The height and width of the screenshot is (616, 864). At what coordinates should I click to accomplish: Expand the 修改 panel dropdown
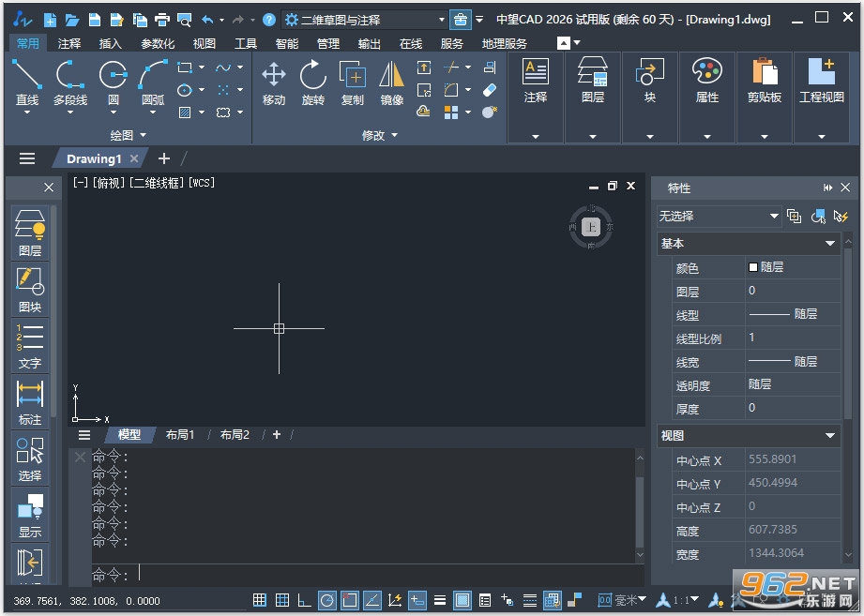pos(380,135)
